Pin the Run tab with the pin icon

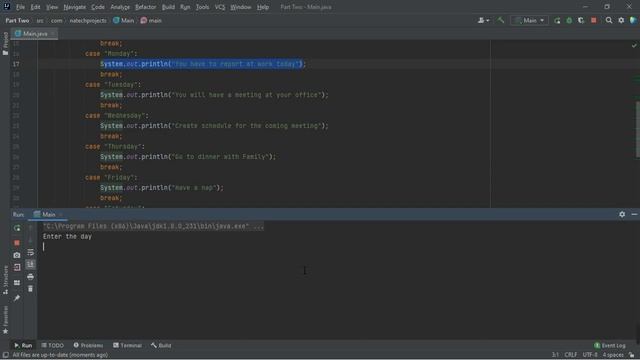[17, 298]
